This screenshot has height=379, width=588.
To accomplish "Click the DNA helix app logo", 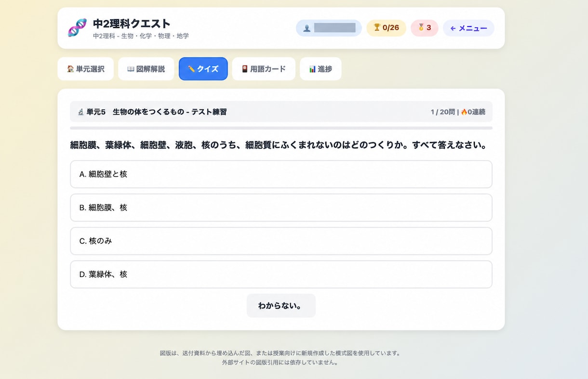I will tap(77, 28).
